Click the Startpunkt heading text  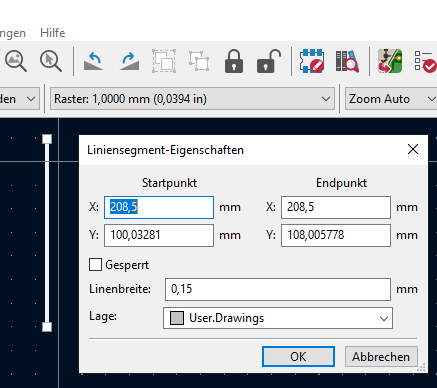click(x=169, y=183)
